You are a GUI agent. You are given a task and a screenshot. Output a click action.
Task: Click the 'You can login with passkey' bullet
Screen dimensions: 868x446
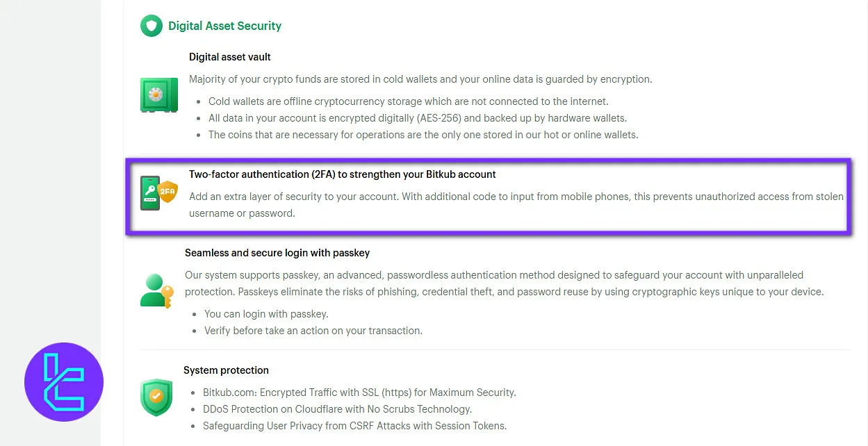(266, 314)
